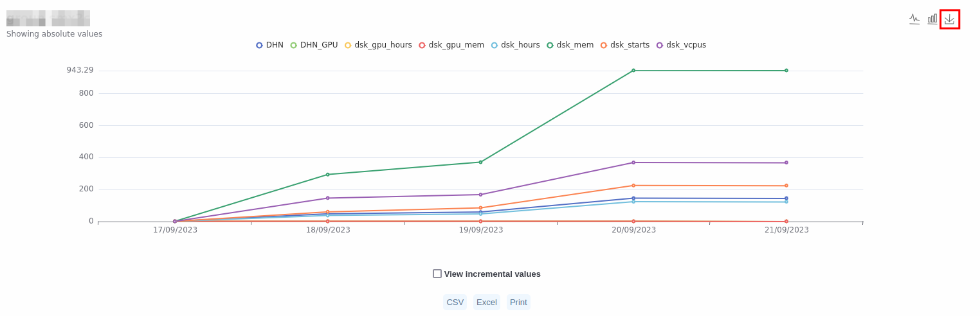Image resolution: width=980 pixels, height=316 pixels.
Task: Export data with Excel button
Action: coord(486,302)
